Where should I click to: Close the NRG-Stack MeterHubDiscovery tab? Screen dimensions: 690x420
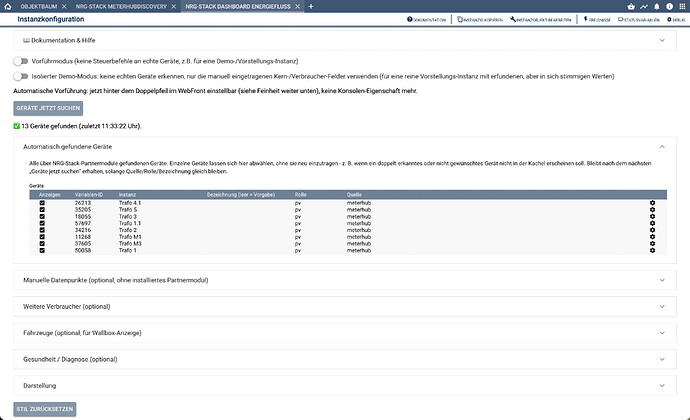coord(173,6)
